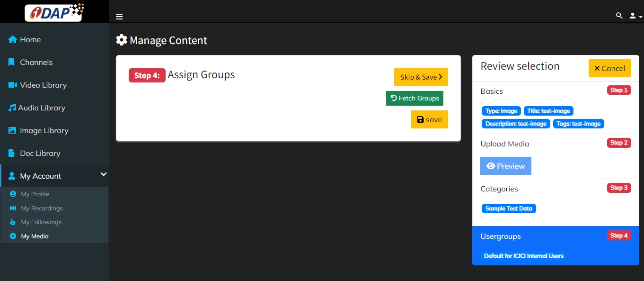Click the My Followings hand icon
This screenshot has height=281, width=644.
point(13,222)
